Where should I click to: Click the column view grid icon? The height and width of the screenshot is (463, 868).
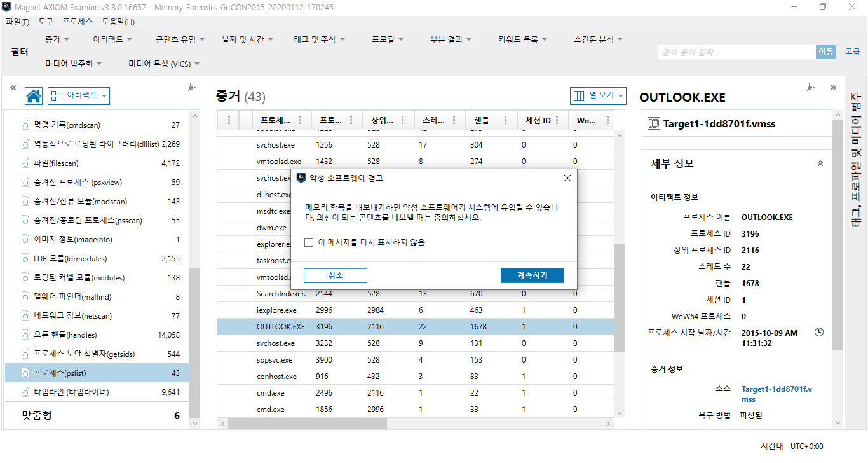tap(579, 96)
